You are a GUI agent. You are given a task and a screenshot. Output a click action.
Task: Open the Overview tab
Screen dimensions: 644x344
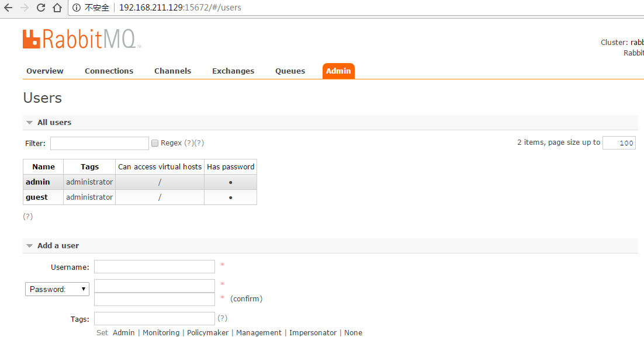[45, 71]
